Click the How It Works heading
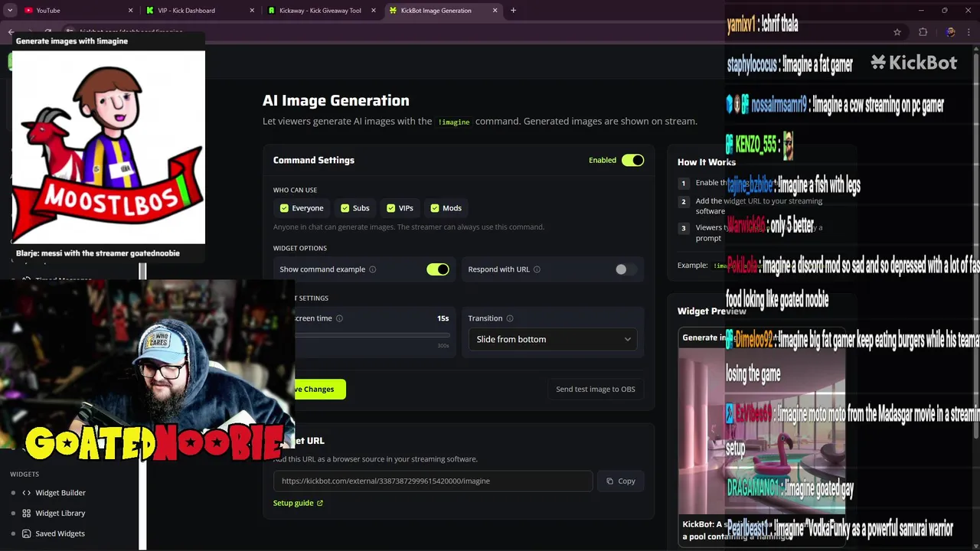Screen dimensions: 980x551 point(707,162)
